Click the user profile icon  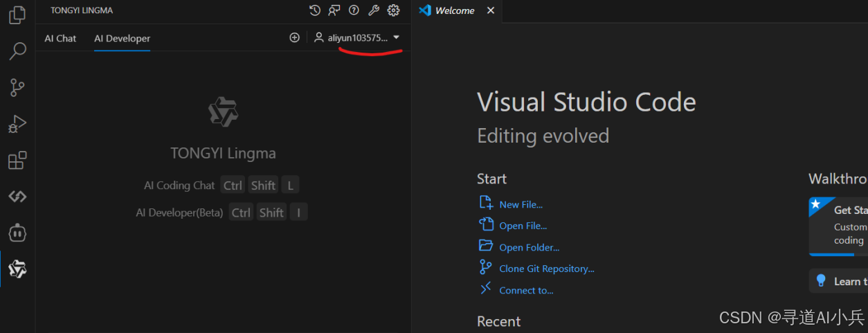coord(319,37)
